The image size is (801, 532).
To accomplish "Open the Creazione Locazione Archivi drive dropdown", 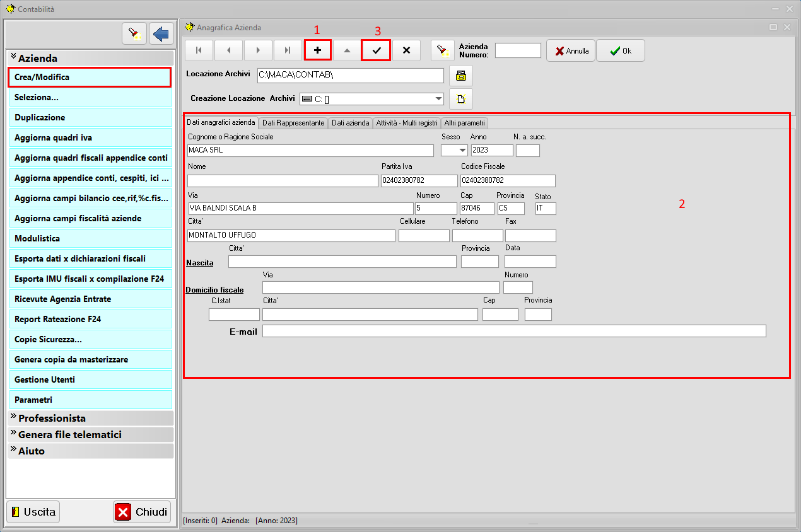I will 438,99.
